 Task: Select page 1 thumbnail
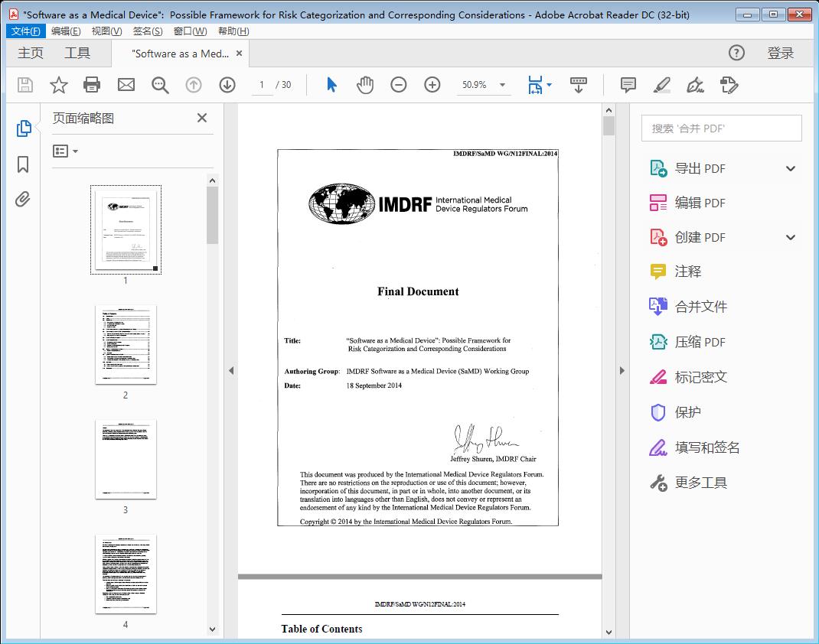(x=126, y=229)
